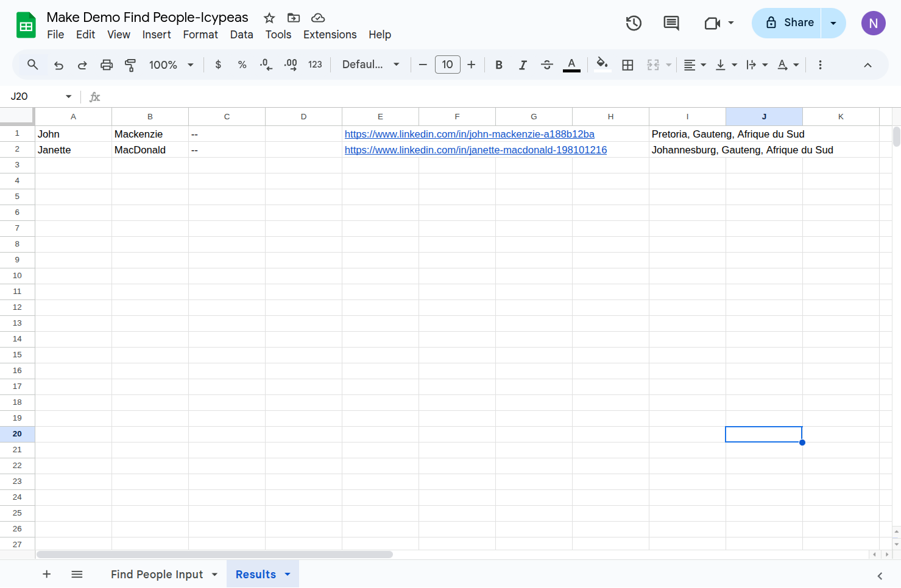Increase decimal places icon
The height and width of the screenshot is (588, 901).
pos(291,65)
